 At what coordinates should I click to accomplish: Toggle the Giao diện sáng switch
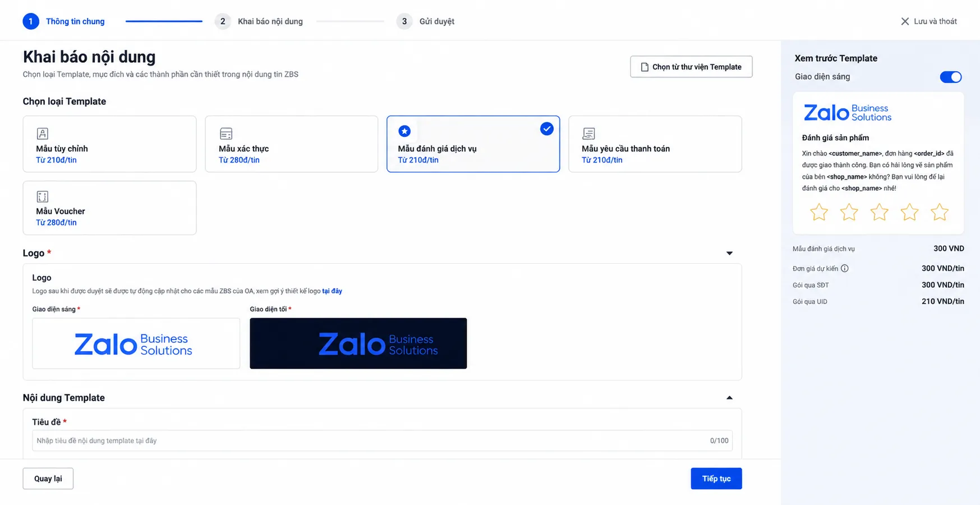coord(951,77)
